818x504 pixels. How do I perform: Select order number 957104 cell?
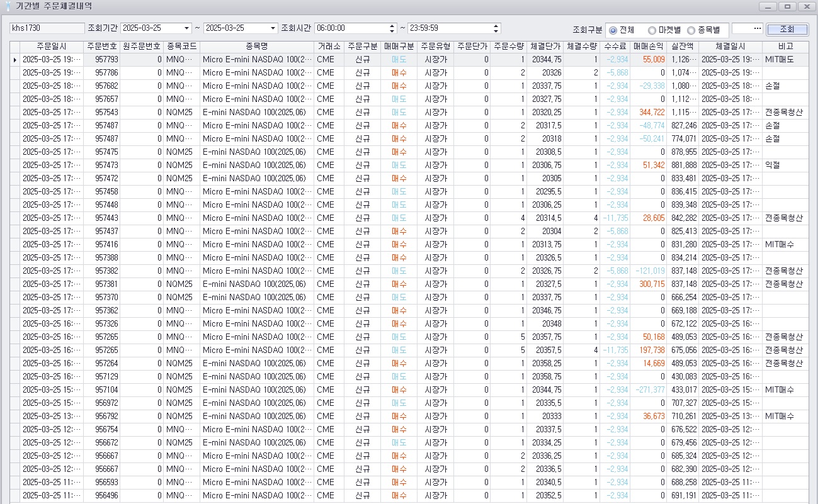(x=102, y=390)
